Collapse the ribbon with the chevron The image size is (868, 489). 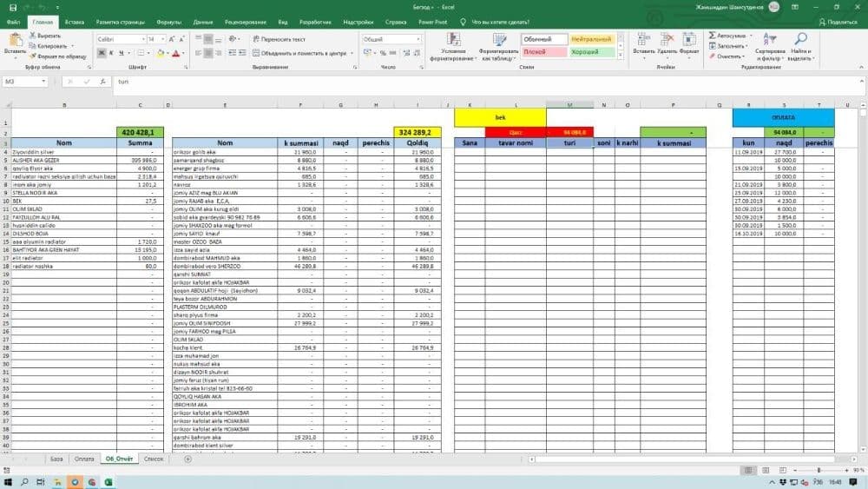tap(861, 67)
